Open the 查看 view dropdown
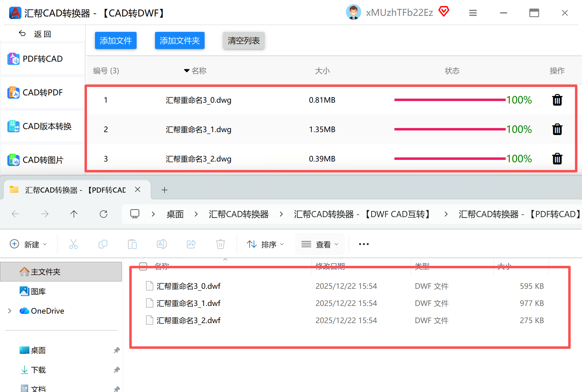 (x=320, y=244)
